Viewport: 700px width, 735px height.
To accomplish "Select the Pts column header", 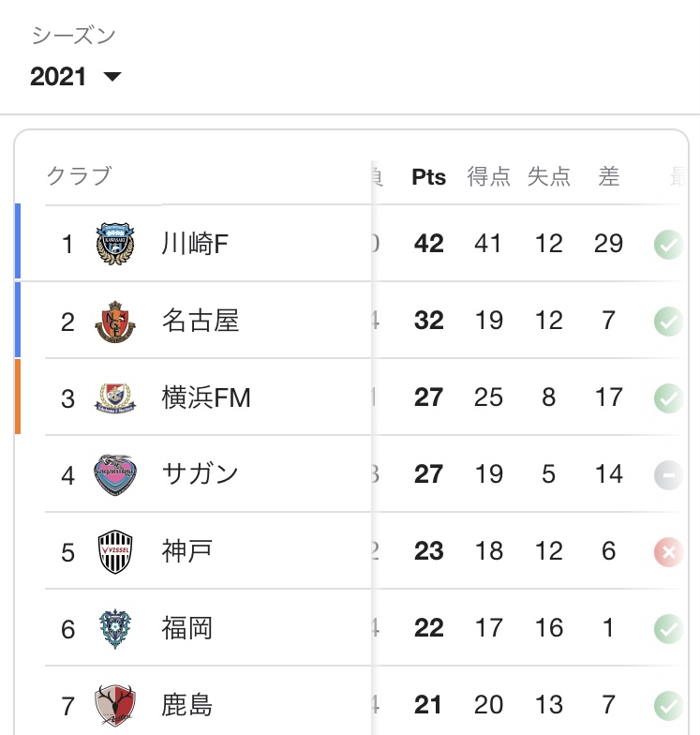I will click(429, 177).
